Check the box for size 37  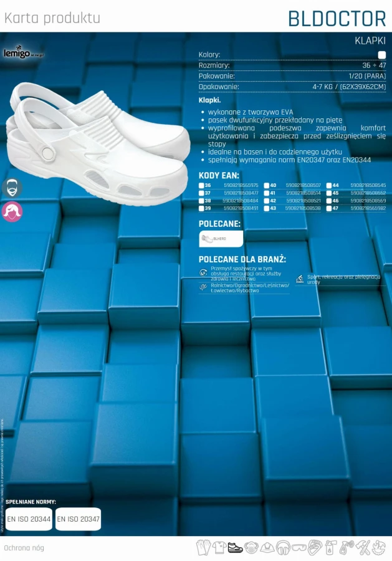[x=201, y=193]
